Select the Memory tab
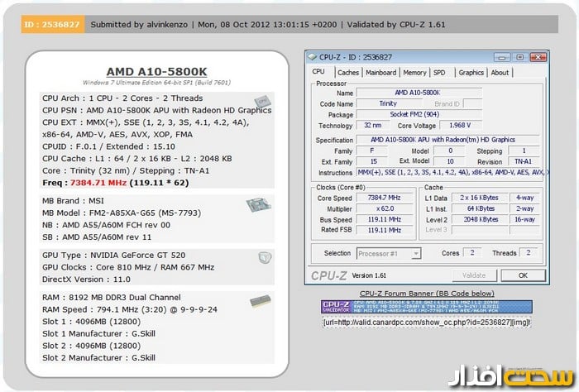The height and width of the screenshot is (392, 579). coord(414,73)
